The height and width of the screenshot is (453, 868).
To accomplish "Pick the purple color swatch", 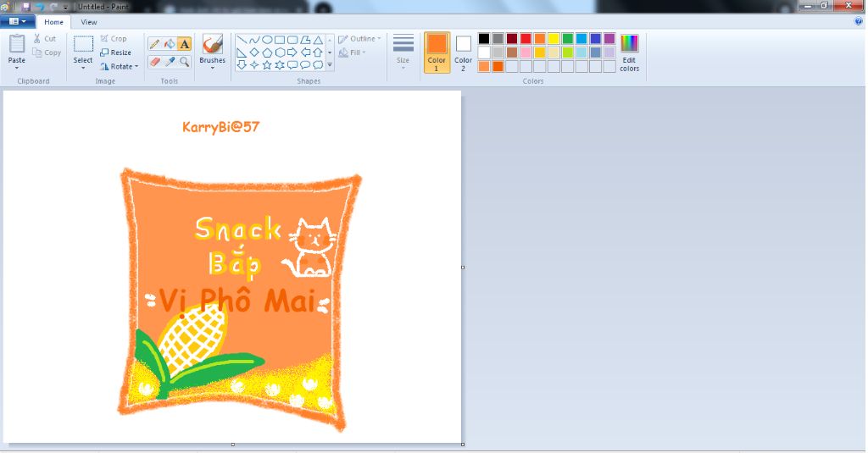I will (609, 39).
